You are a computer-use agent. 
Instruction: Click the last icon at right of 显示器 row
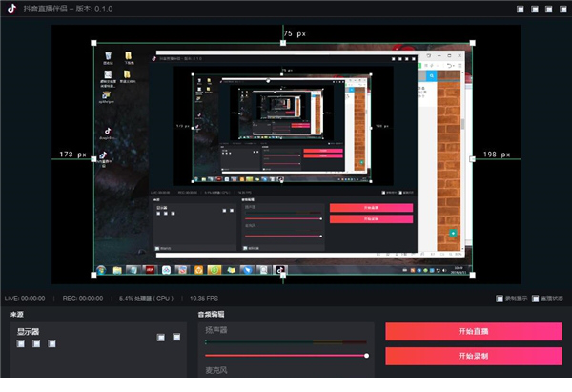[x=176, y=337]
